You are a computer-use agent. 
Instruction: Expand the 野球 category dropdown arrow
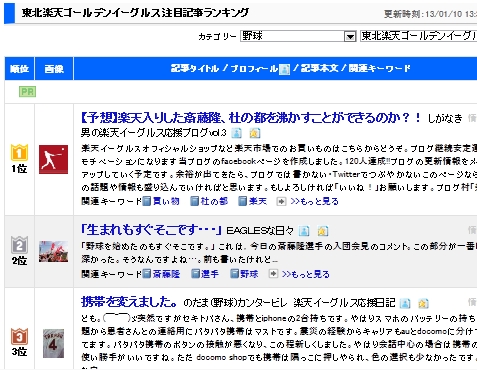point(350,36)
